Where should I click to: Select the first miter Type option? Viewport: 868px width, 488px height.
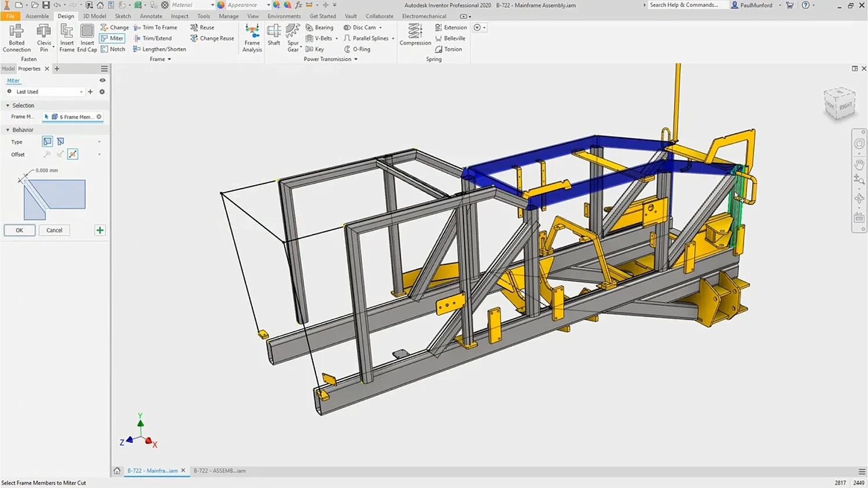tap(47, 141)
